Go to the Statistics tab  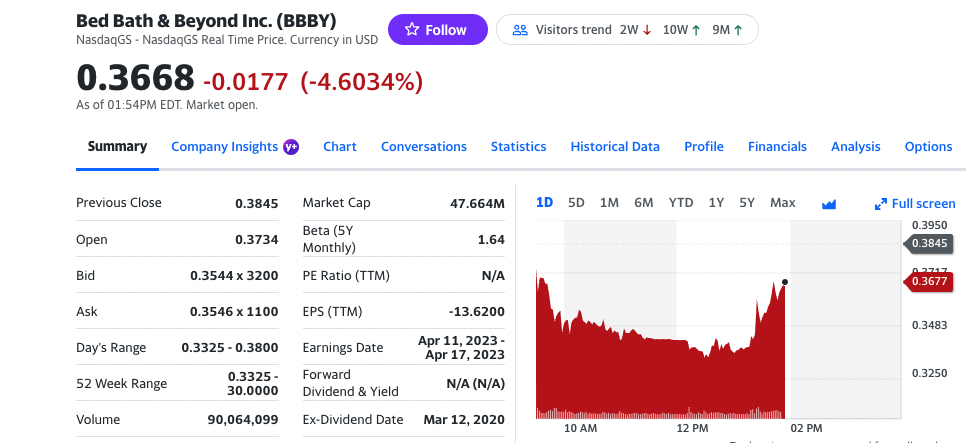[518, 147]
